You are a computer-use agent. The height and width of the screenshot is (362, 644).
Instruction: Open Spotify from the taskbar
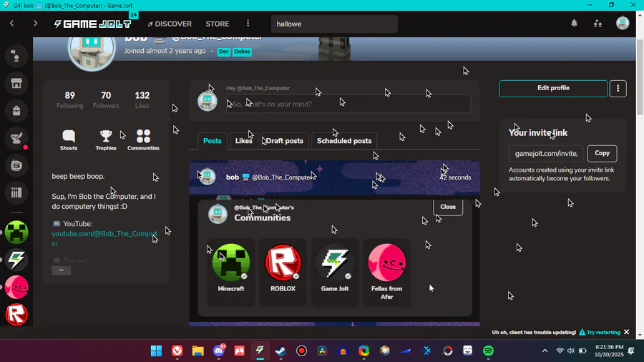(488, 351)
